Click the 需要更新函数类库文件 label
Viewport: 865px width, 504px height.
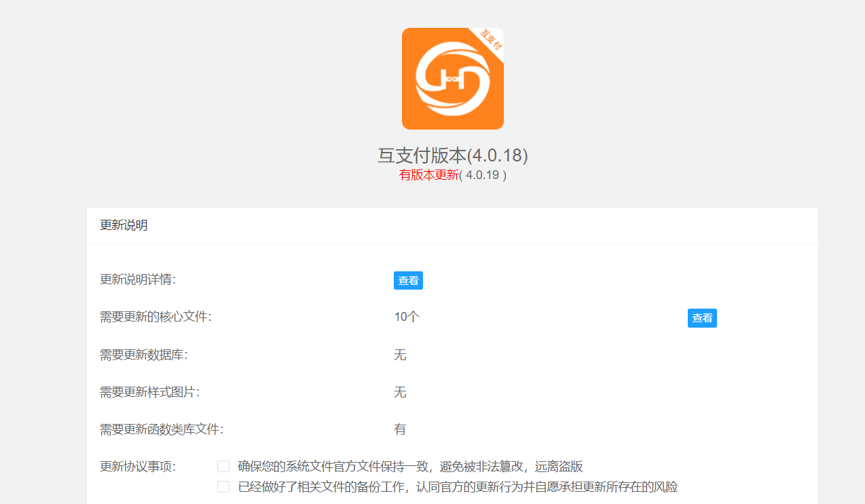(162, 429)
